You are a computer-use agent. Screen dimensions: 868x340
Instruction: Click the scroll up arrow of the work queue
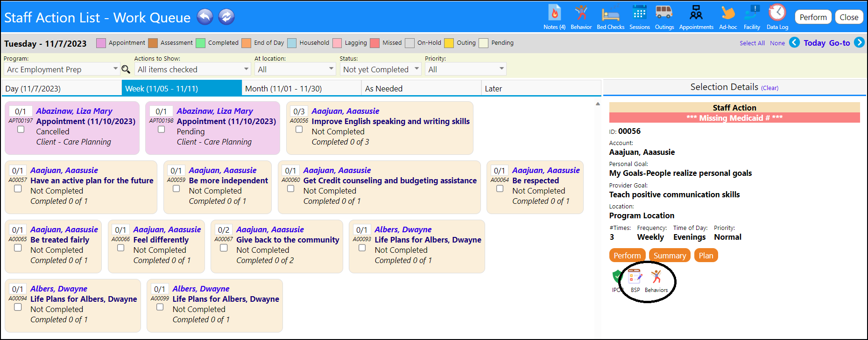598,104
